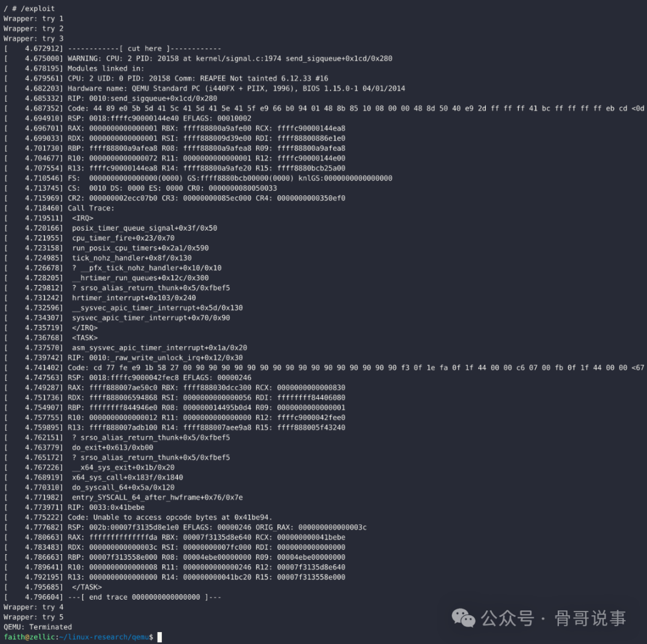The image size is (647, 644).
Task: Select the /exploit command line
Action: [30, 8]
